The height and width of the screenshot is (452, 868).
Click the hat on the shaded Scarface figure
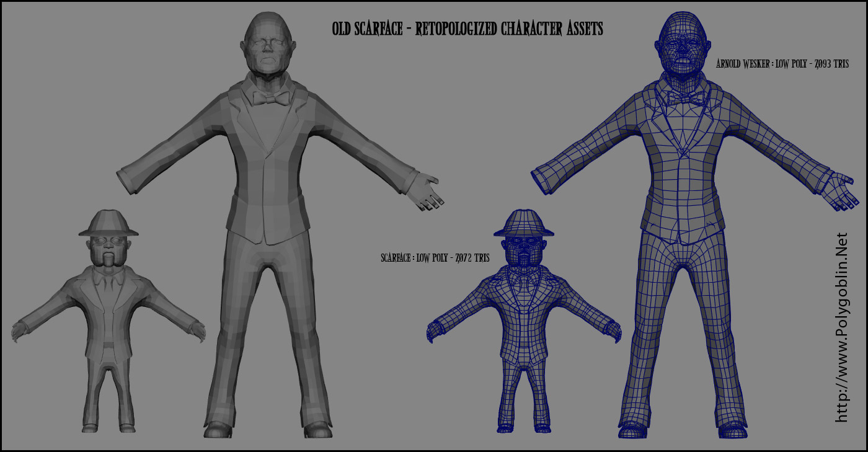[x=108, y=223]
